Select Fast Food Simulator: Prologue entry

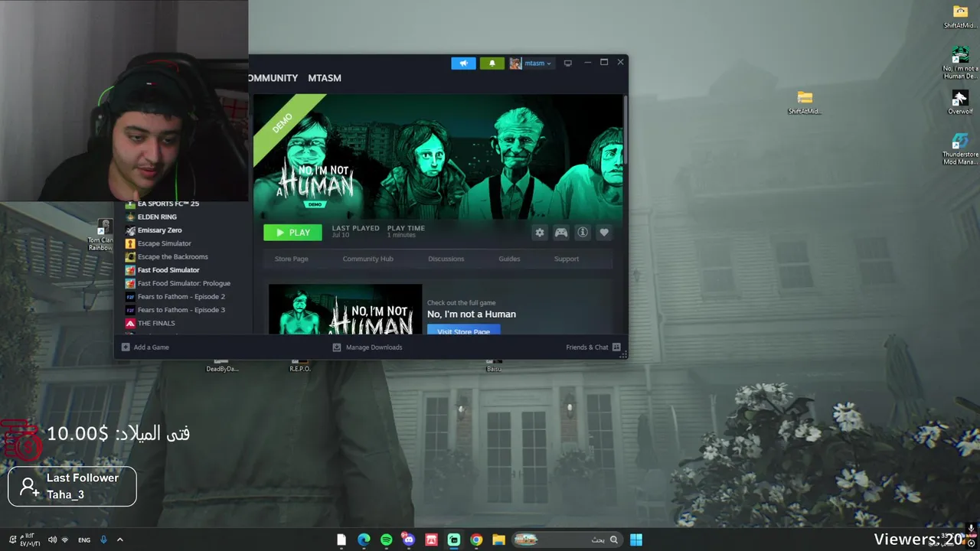[x=184, y=283]
